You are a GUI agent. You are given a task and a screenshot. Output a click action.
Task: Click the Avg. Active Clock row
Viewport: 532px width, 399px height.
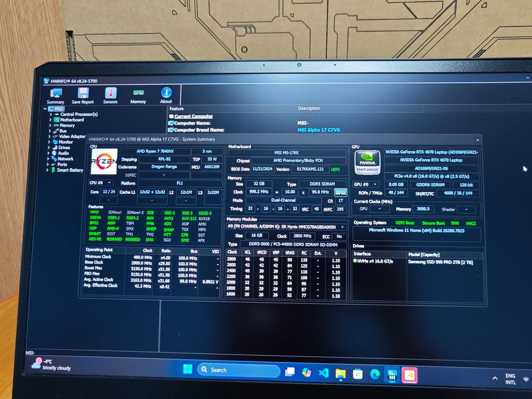152,280
